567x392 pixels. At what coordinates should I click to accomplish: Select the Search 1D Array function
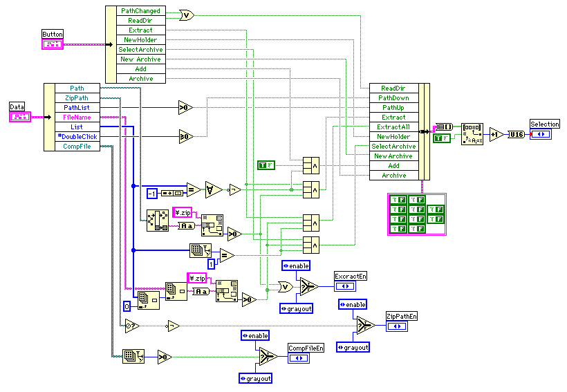click(x=472, y=133)
